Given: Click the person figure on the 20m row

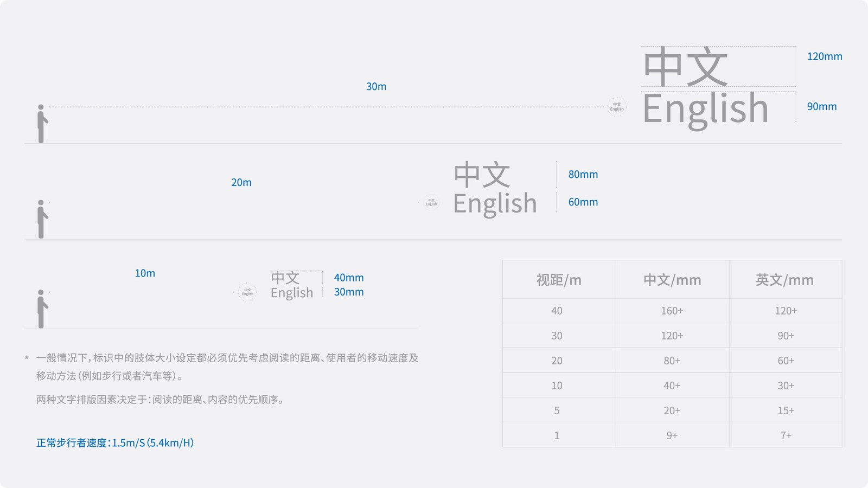Looking at the screenshot, I should pos(42,219).
